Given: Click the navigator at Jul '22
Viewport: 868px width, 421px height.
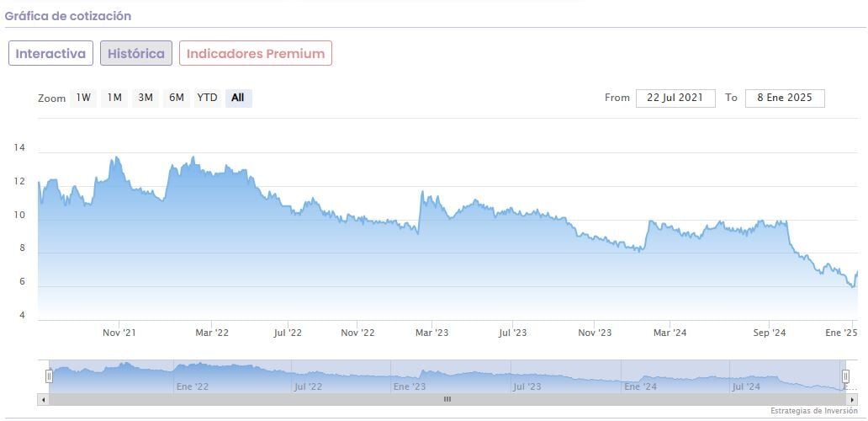Looking at the screenshot, I should (x=308, y=386).
